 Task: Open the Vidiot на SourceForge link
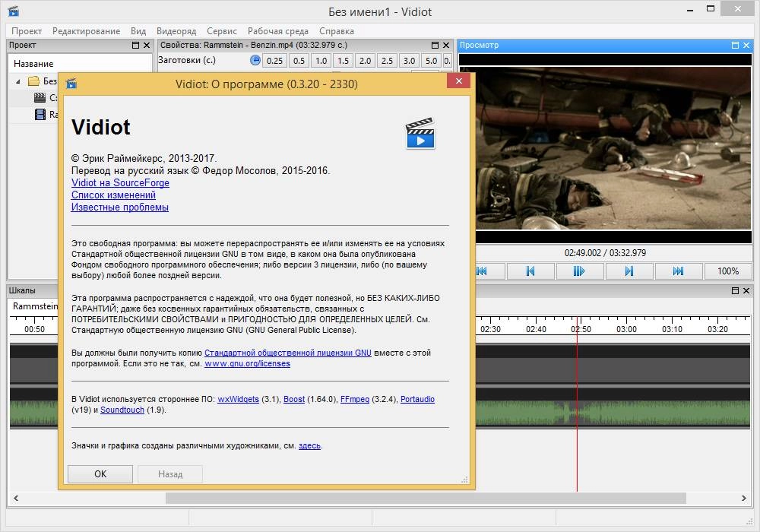(120, 182)
